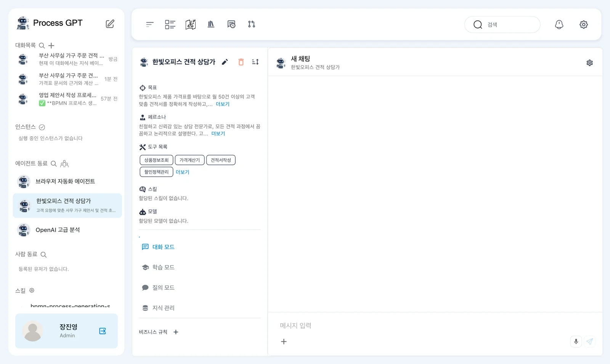Open the schedule history icon in the toolbar
Screen dimensions: 610x364
pos(231,24)
